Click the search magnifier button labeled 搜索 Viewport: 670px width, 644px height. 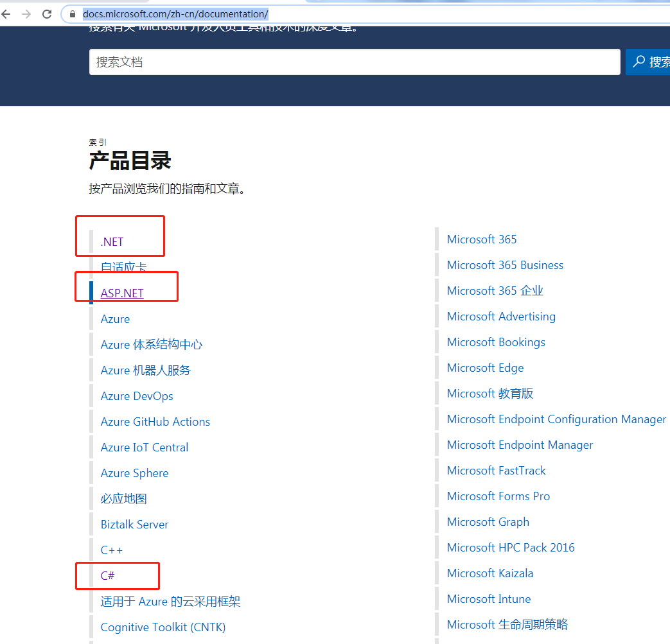coord(650,62)
